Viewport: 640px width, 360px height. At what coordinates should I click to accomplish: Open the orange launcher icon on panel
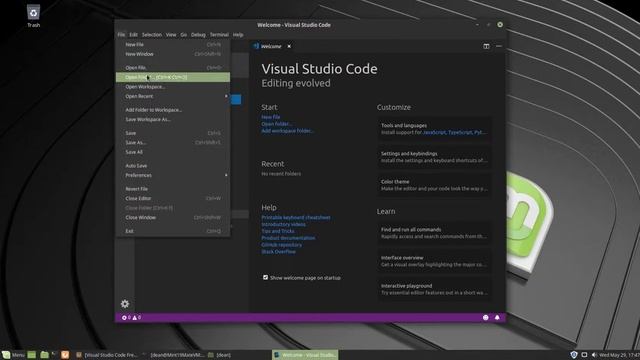pos(65,355)
